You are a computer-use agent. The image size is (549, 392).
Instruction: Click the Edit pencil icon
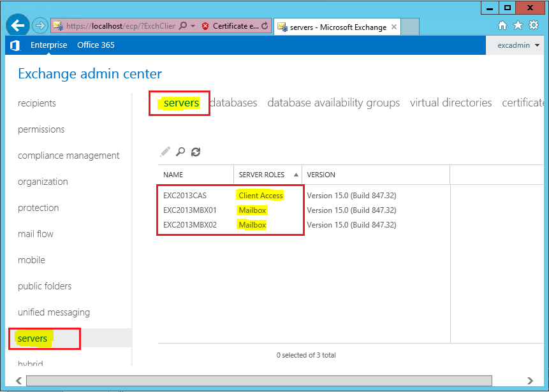tap(165, 152)
